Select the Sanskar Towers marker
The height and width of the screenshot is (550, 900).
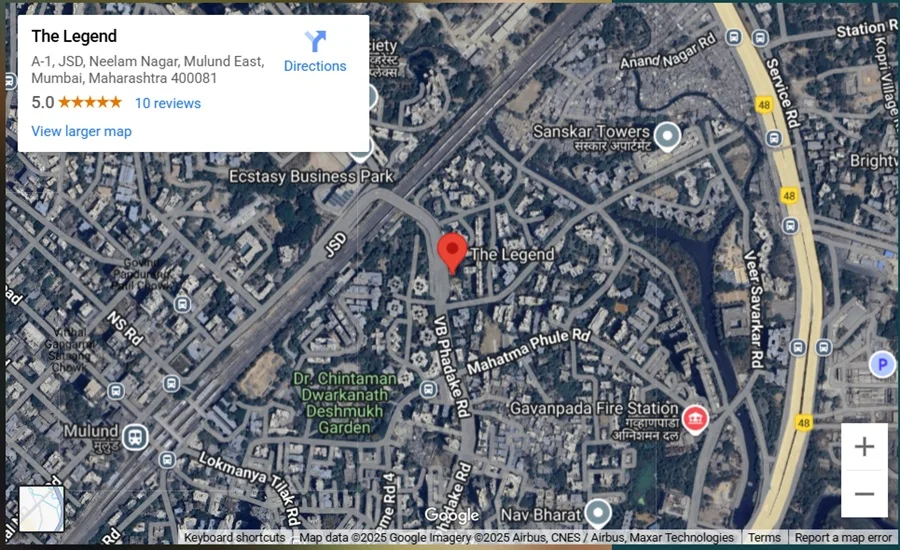pyautogui.click(x=667, y=137)
